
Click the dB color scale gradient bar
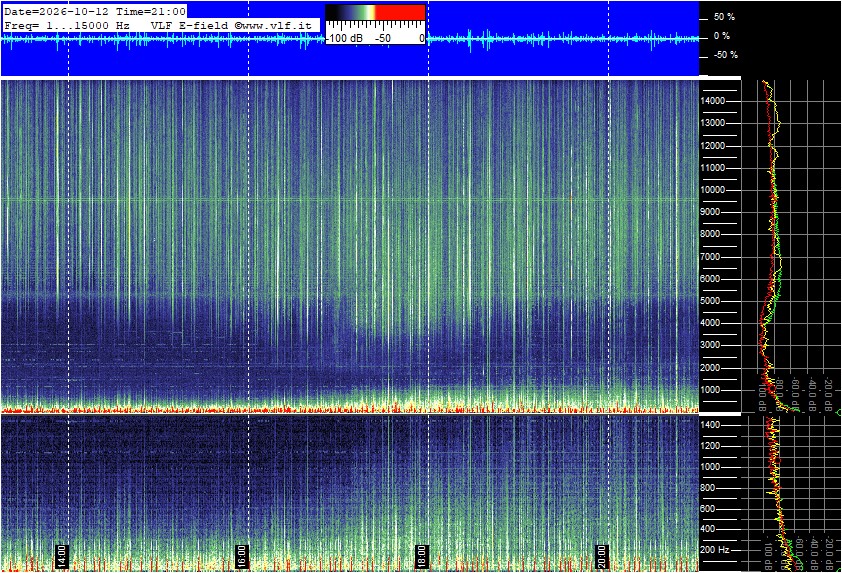[x=375, y=13]
